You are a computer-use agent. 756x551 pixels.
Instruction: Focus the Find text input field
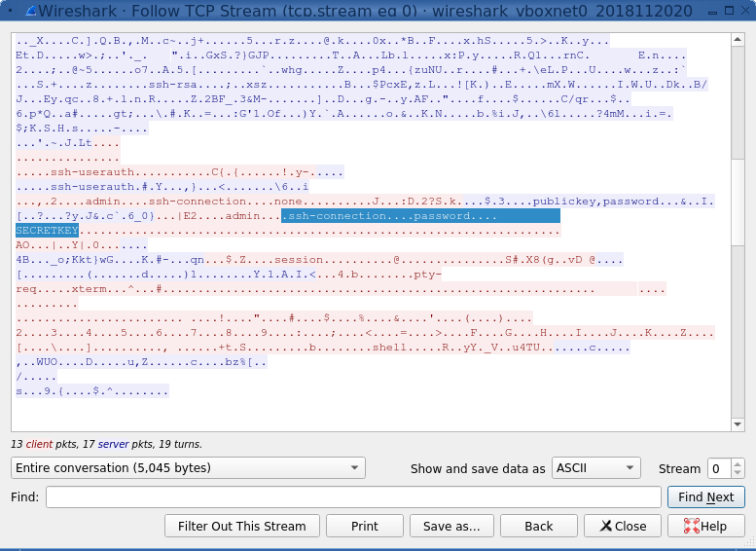coord(353,496)
